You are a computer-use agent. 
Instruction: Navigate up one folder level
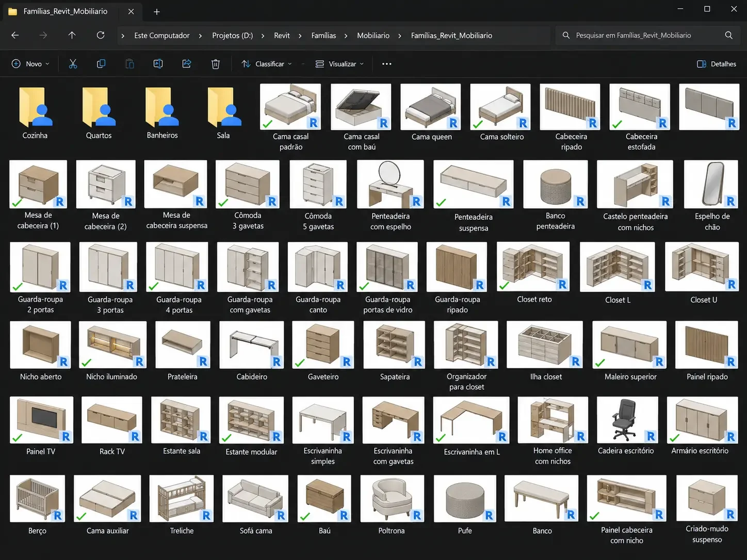[72, 35]
